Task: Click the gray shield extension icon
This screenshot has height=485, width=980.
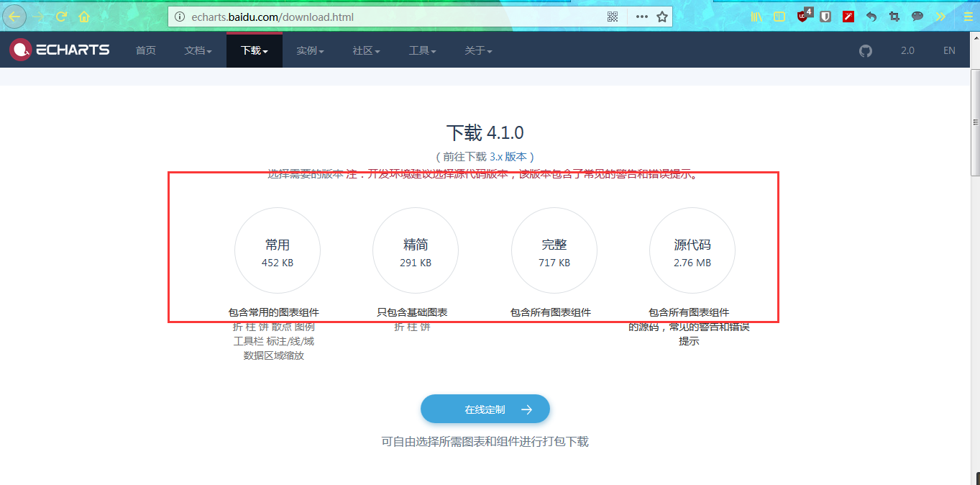Action: 825,16
